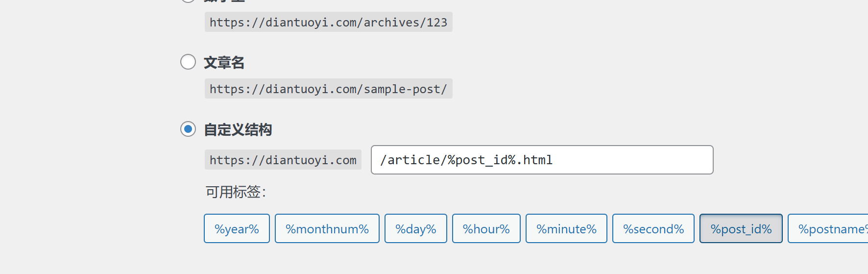Screen dimensions: 868x274
Task: Add the %hour% tag button
Action: point(486,228)
